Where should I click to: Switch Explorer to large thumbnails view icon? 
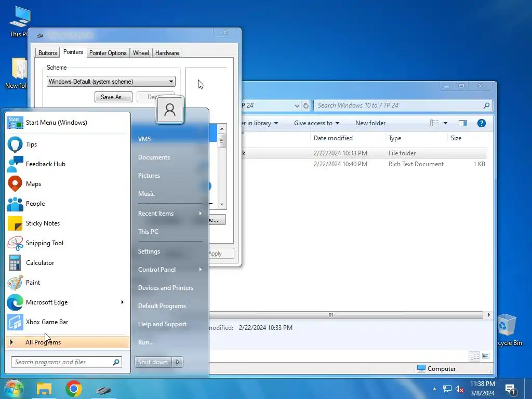tap(486, 356)
